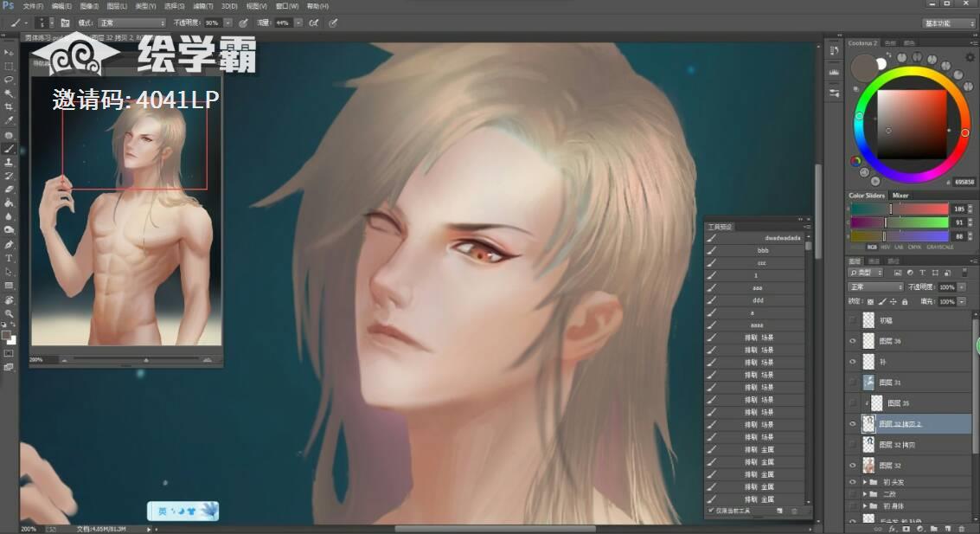Hide layer 图层 32 eye icon
Screen dimensions: 980x534
pyautogui.click(x=853, y=466)
